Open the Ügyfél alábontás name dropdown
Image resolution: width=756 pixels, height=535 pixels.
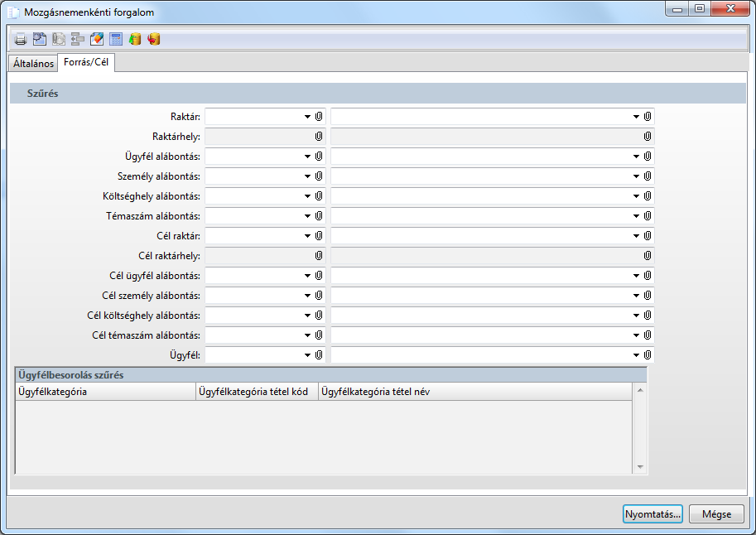pos(636,157)
